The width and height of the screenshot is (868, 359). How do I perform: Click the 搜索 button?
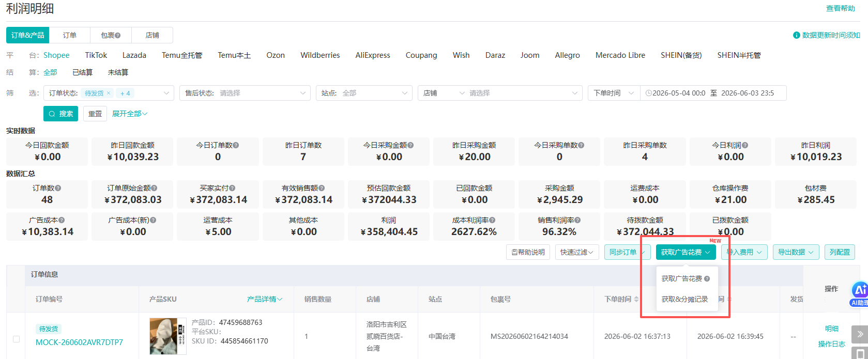(x=60, y=114)
